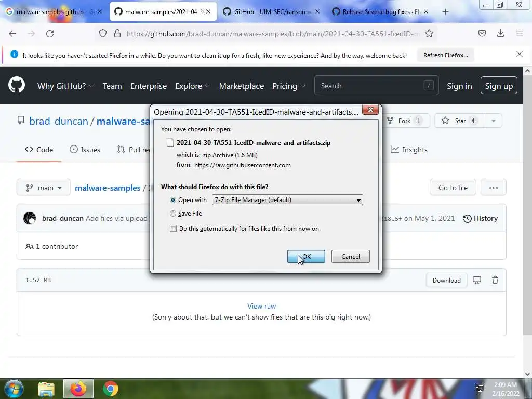Select the Open with radio button

pyautogui.click(x=173, y=200)
